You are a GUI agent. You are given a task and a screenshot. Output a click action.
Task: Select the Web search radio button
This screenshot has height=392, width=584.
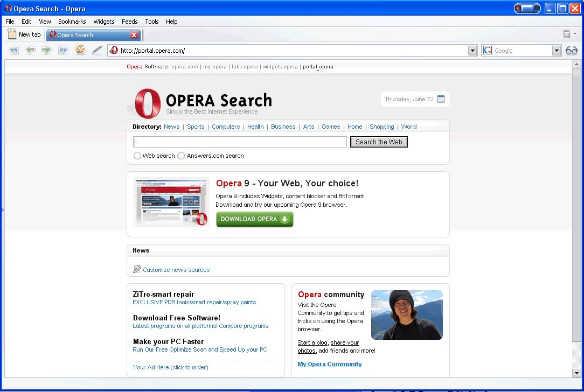137,156
